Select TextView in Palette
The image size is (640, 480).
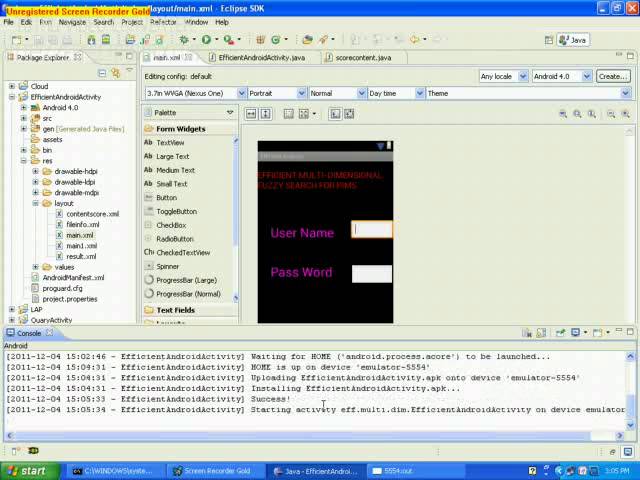pyautogui.click(x=170, y=143)
